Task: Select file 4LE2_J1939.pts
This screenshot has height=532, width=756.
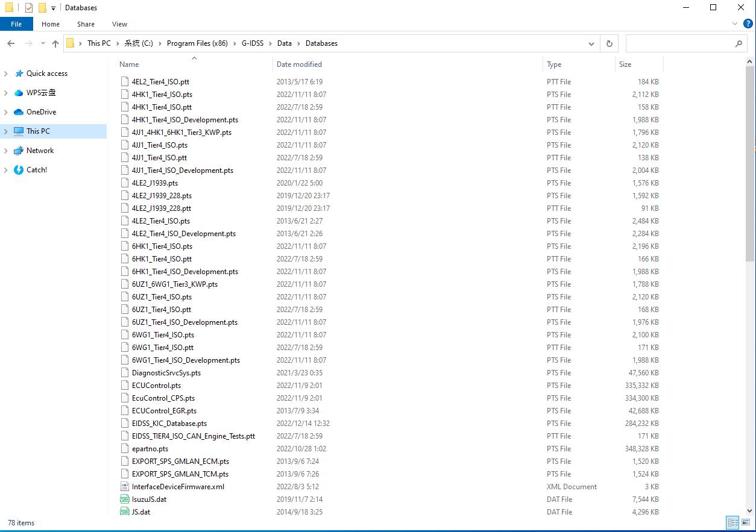Action: pyautogui.click(x=155, y=183)
